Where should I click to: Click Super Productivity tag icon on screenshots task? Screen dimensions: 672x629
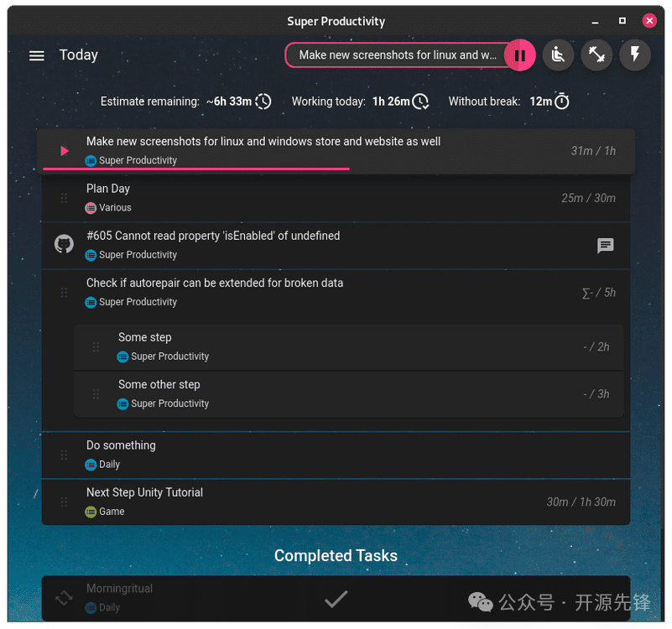[x=91, y=161]
